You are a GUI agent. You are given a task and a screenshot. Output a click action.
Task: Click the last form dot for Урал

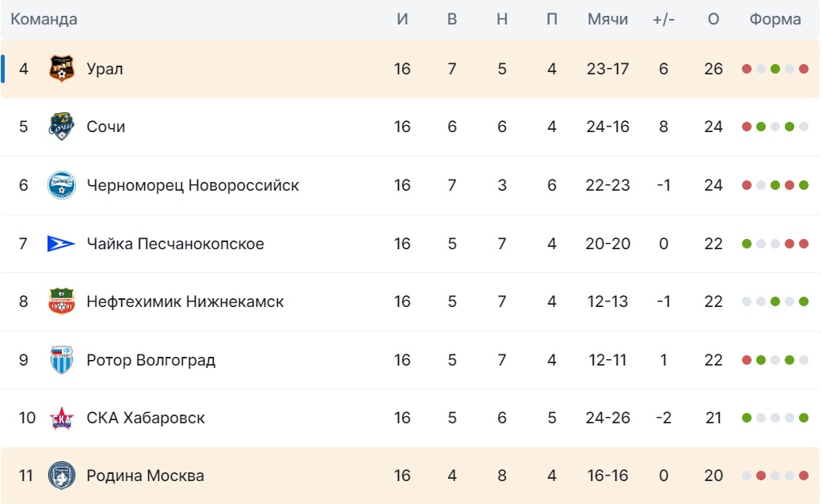tap(804, 69)
